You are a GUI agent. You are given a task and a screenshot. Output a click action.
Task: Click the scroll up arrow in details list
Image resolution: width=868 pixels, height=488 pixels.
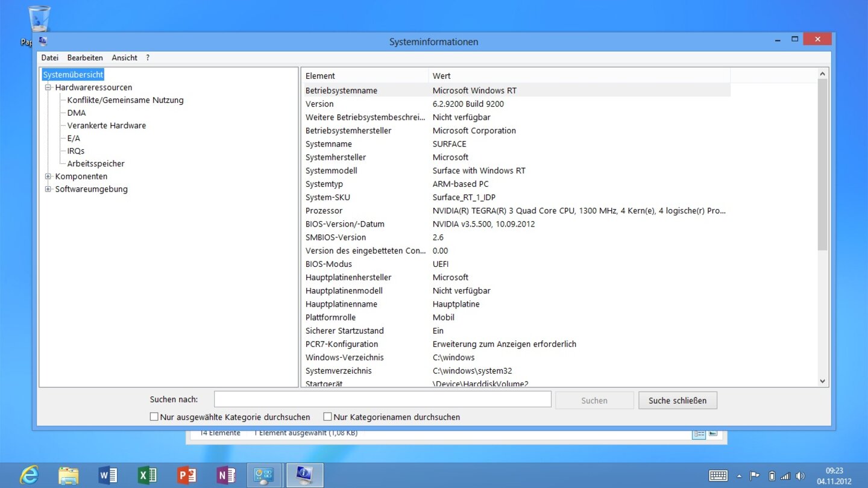pos(823,74)
